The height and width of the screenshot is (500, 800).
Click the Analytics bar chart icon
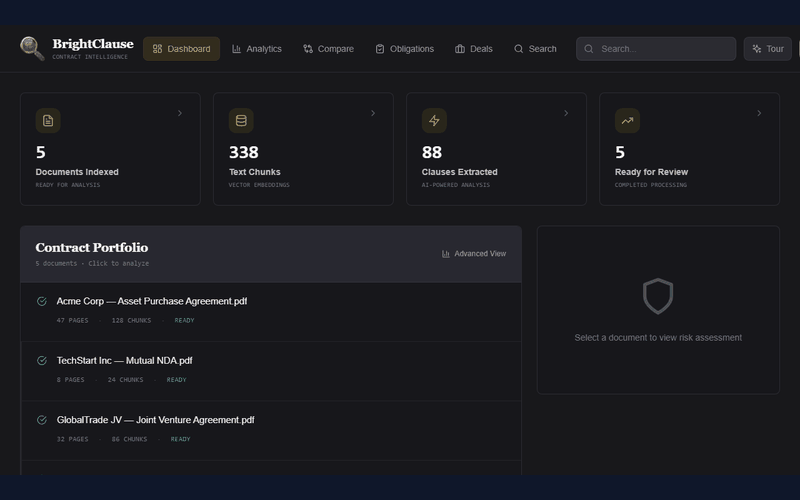tap(236, 49)
